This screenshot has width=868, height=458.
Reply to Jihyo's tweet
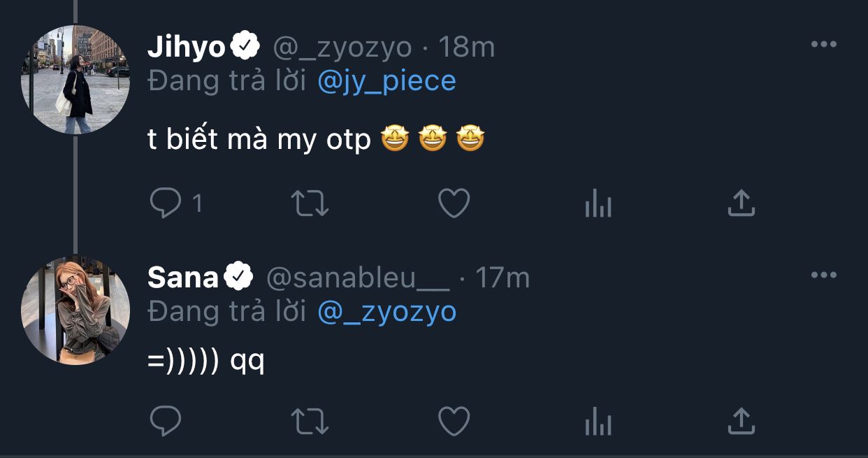pos(166,203)
